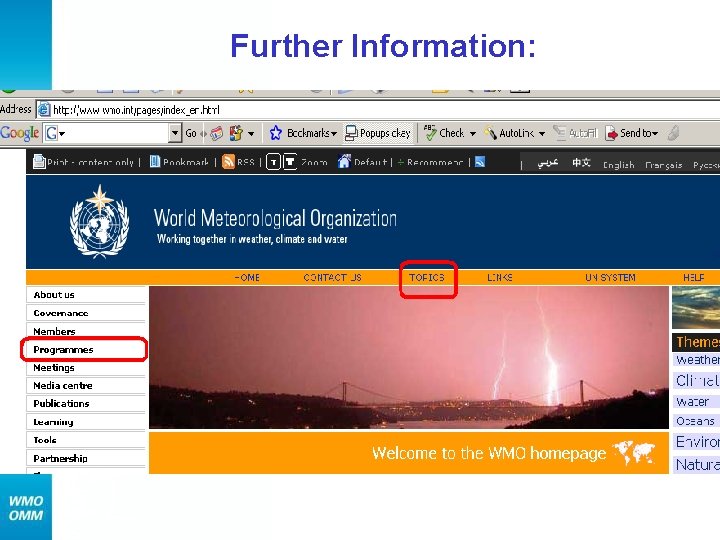The width and height of the screenshot is (720, 540).
Task: Open the TOPICS navigation tab
Action: [427, 277]
